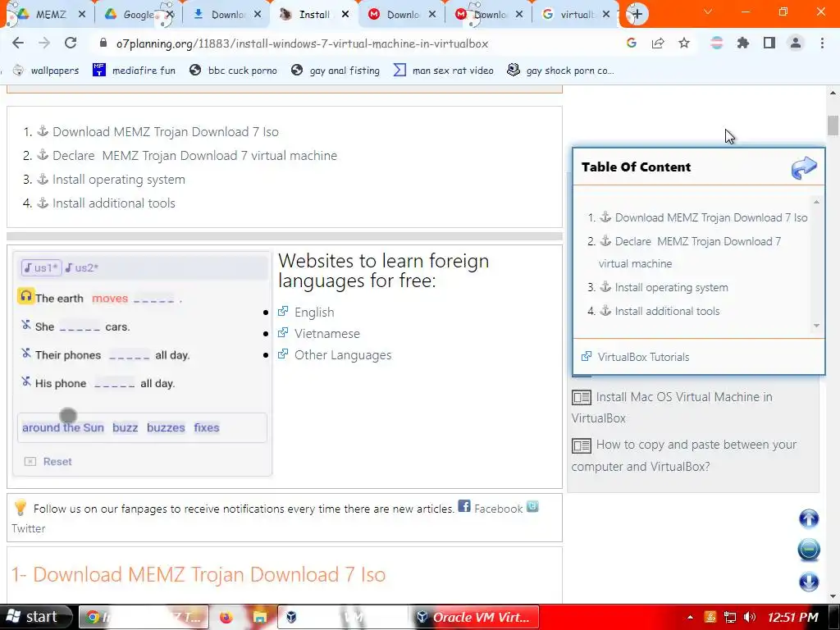Choose the answer word 'fixes'
This screenshot has width=840, height=630.
[x=207, y=427]
